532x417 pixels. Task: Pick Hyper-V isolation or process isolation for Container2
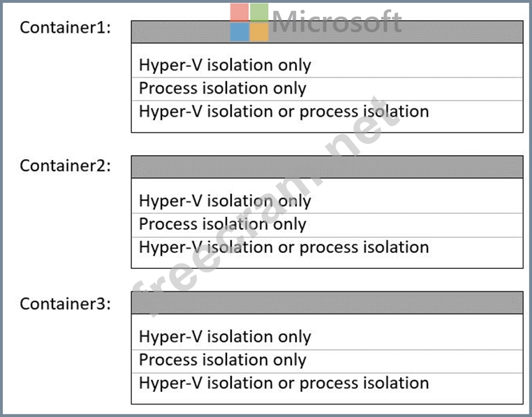283,247
